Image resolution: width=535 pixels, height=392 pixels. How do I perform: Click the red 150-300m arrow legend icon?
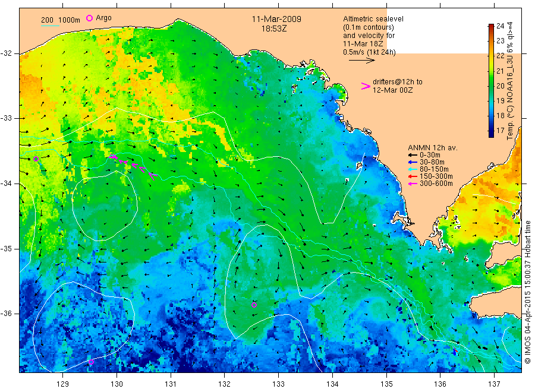tap(413, 176)
